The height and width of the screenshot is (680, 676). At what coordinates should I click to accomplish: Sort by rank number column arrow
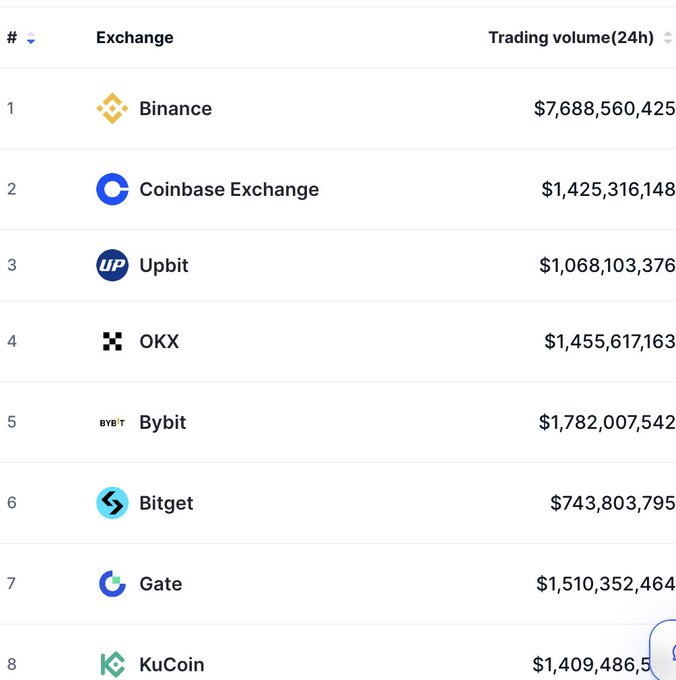point(31,38)
